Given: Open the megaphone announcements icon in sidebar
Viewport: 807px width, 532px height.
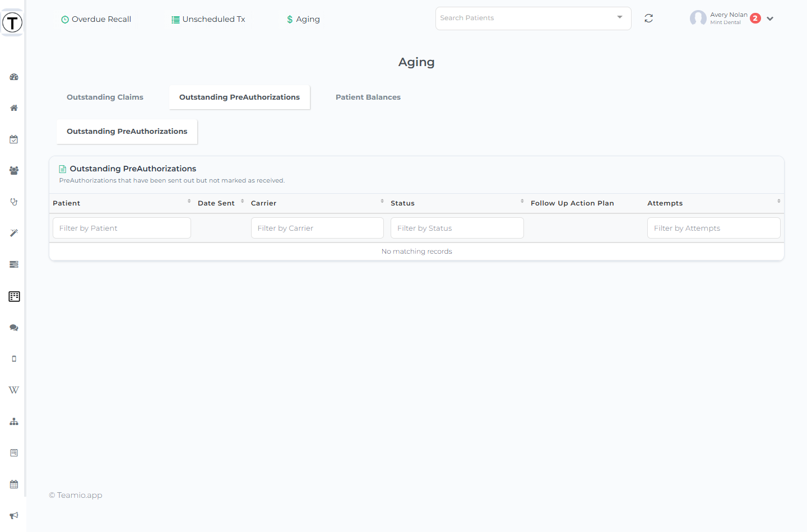Looking at the screenshot, I should click(x=14, y=515).
